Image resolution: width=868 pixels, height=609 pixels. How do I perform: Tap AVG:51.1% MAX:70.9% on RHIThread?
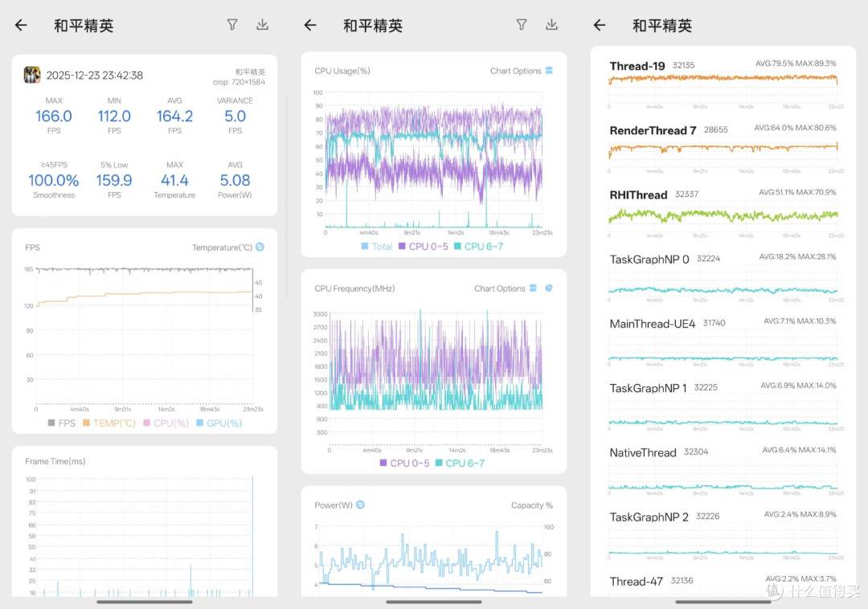pyautogui.click(x=797, y=193)
